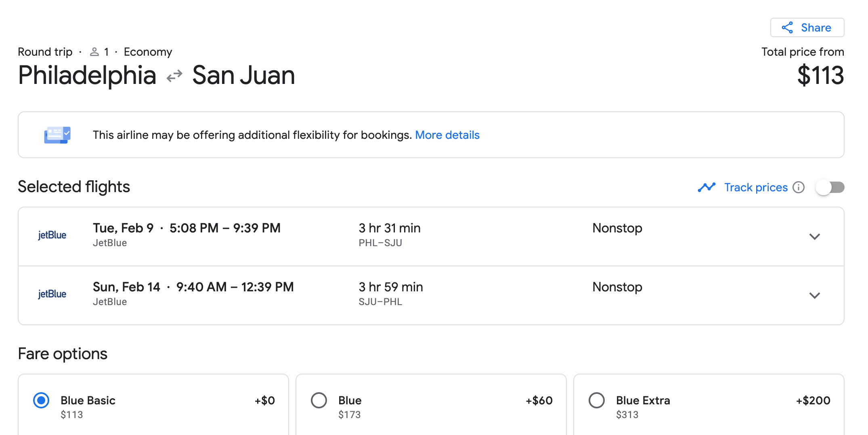
Task: Choose the Blue Extra fare radio button
Action: point(597,400)
